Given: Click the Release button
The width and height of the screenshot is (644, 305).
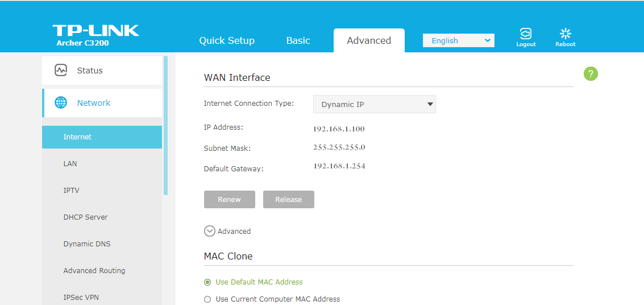Looking at the screenshot, I should [x=289, y=199].
